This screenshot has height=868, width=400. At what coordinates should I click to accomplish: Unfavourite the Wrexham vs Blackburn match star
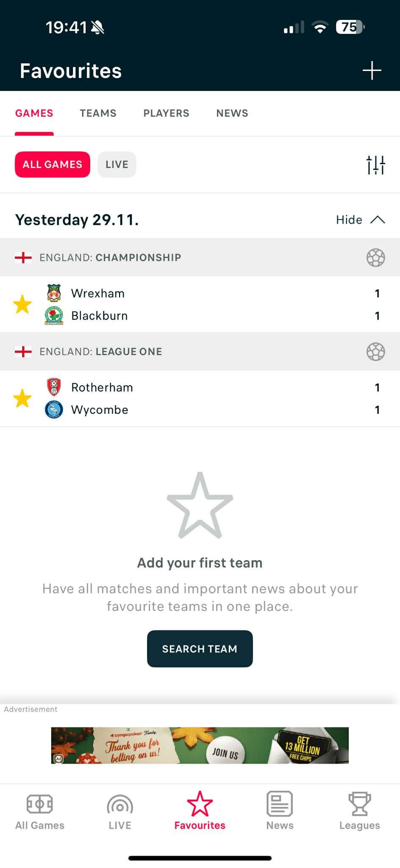coord(23,304)
